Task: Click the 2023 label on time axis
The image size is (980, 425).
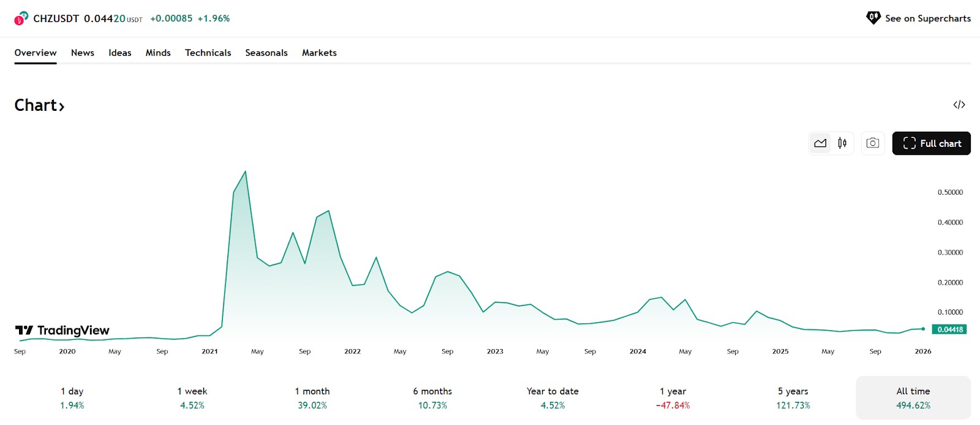Action: click(x=495, y=352)
